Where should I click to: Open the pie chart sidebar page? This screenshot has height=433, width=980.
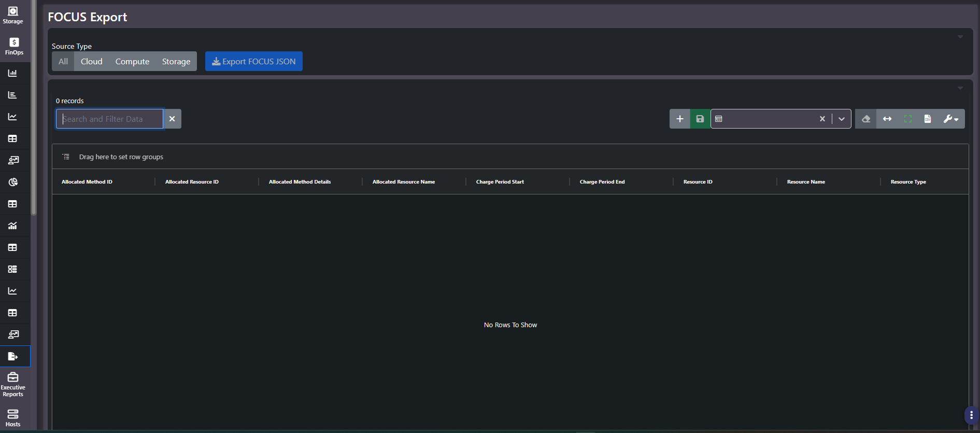coord(13,182)
